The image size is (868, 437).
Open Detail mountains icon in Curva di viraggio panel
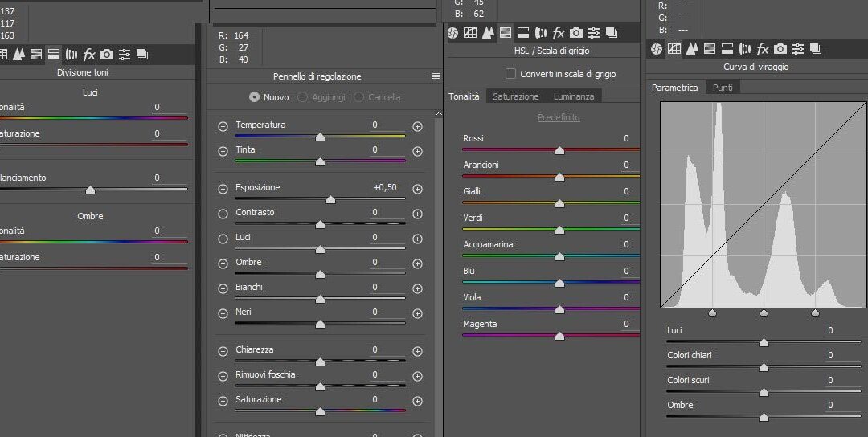tap(692, 49)
